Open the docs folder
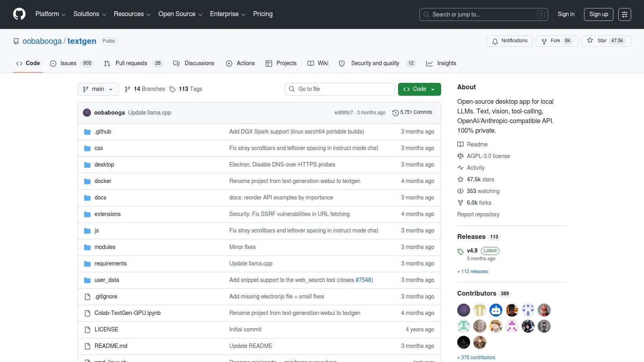Viewport: 644px width, 362px height. coord(100,198)
